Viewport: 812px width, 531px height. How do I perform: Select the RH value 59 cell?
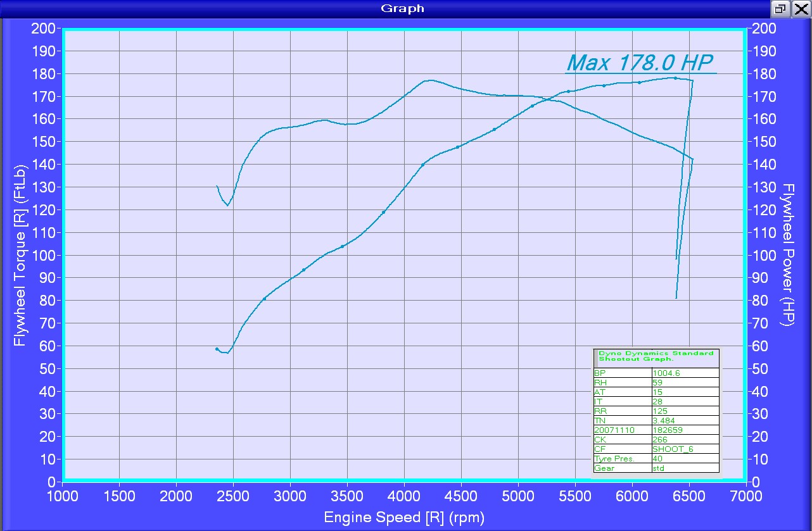coord(685,383)
